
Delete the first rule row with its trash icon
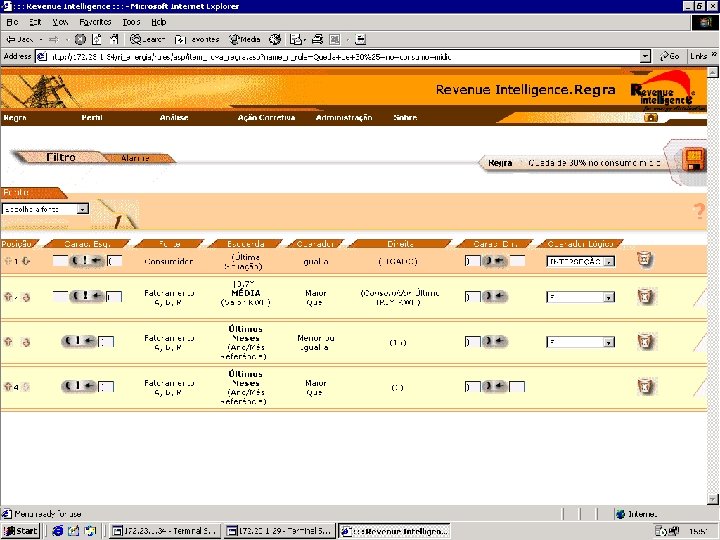pos(645,260)
